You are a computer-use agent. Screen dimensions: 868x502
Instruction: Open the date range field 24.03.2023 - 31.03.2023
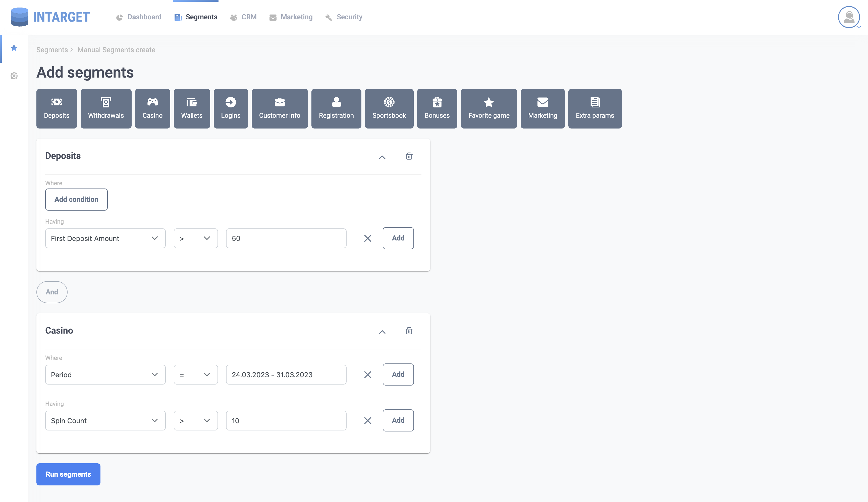(286, 374)
